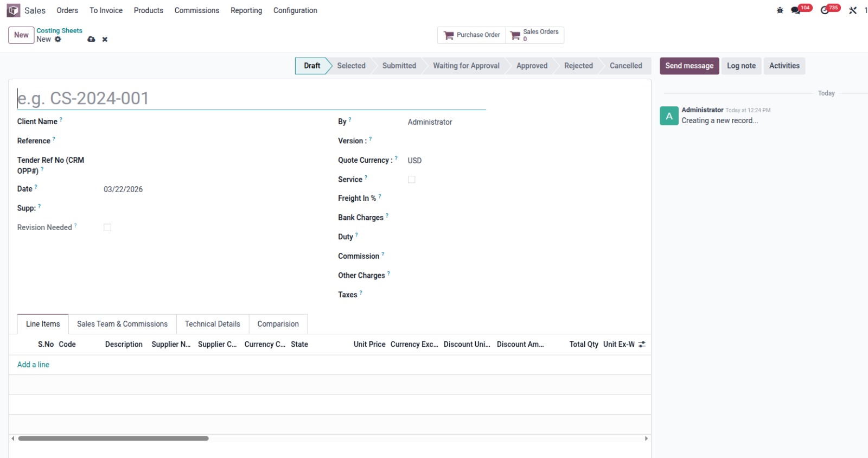Save record manually with cloud icon

pos(91,39)
